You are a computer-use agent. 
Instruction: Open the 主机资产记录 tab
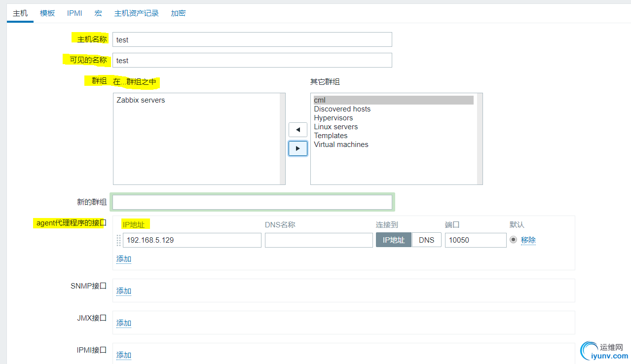(x=137, y=13)
